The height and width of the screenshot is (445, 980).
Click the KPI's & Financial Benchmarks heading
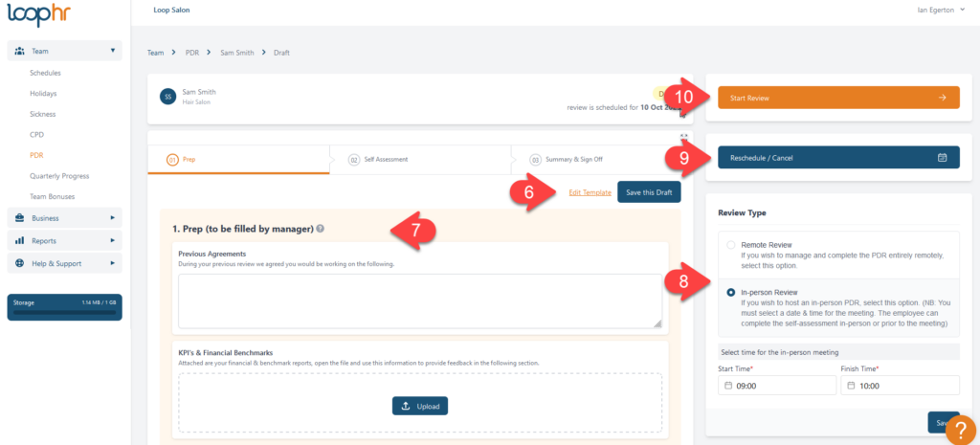point(226,353)
